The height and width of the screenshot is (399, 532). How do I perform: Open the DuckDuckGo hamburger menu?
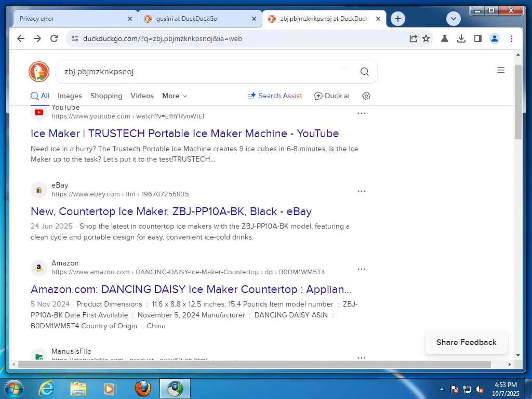[x=501, y=70]
